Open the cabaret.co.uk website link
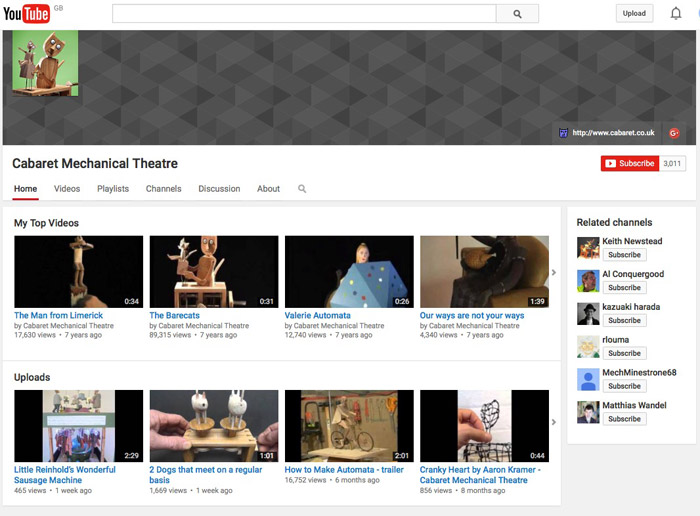Viewport: 700px width, 516px height. [x=613, y=132]
